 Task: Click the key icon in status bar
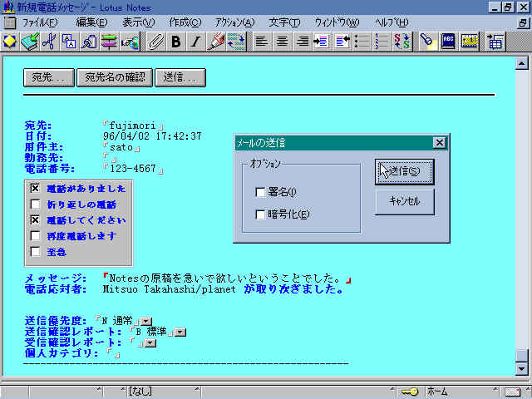410,392
